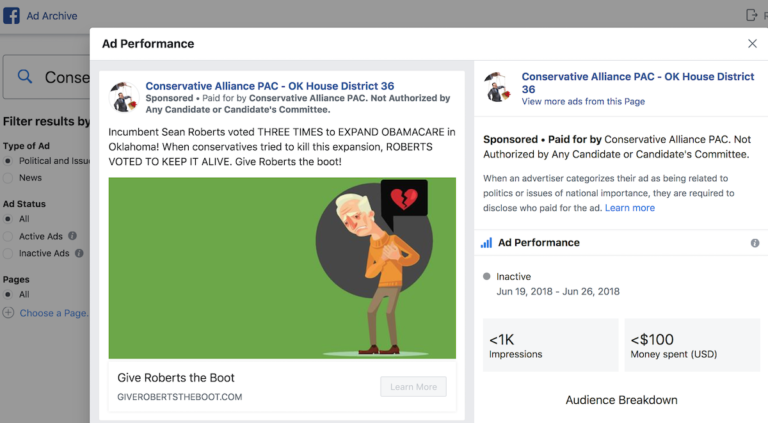Click the report icon in the top-right header
The image size is (768, 423).
tap(751, 15)
